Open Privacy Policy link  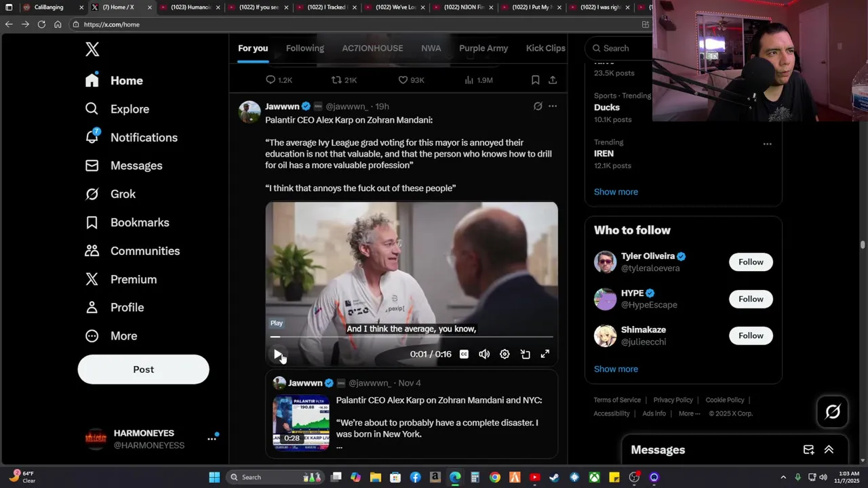click(x=673, y=400)
